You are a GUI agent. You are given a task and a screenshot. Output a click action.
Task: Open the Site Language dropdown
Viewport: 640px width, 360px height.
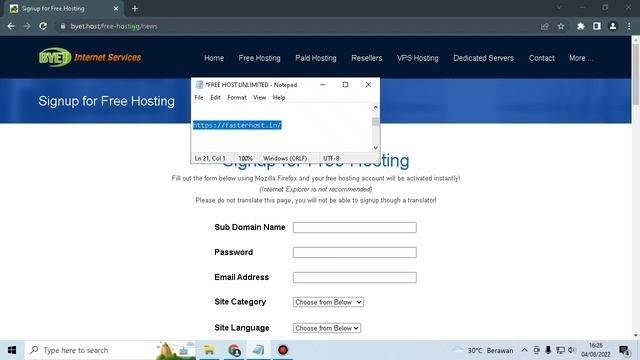point(327,328)
